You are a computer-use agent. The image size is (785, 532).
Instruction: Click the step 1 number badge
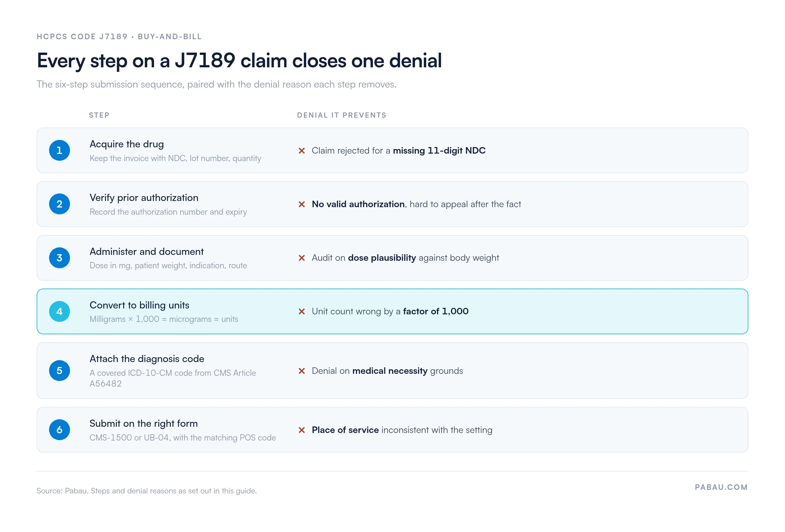coord(60,150)
